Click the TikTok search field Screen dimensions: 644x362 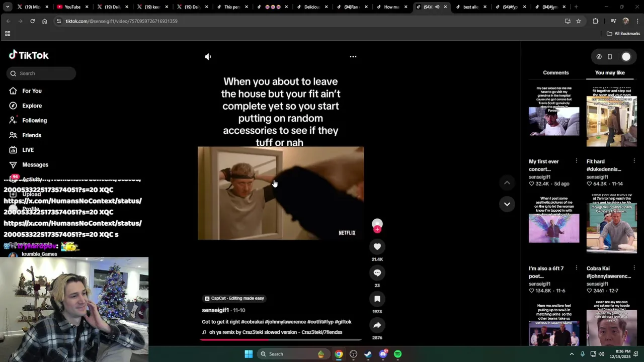41,73
